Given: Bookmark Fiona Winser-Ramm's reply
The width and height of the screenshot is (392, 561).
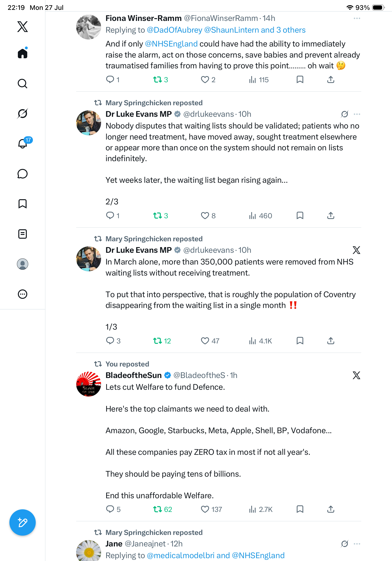Looking at the screenshot, I should (300, 79).
